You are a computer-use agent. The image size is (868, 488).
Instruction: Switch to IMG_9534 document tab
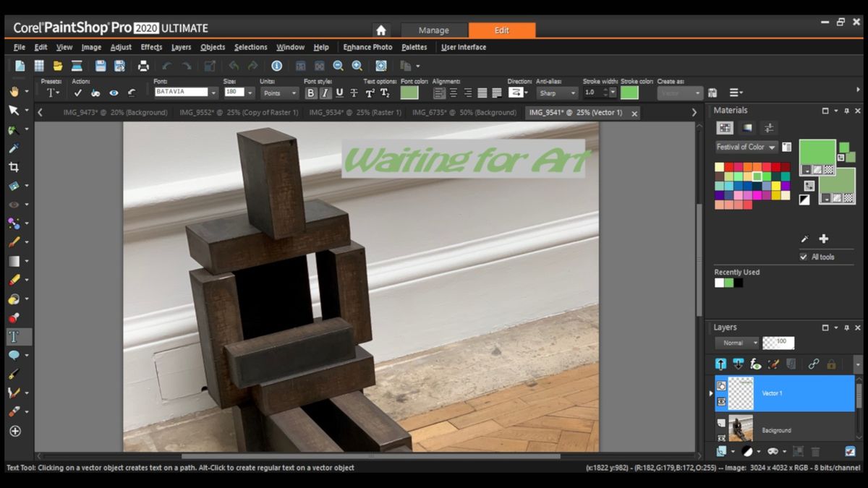354,113
